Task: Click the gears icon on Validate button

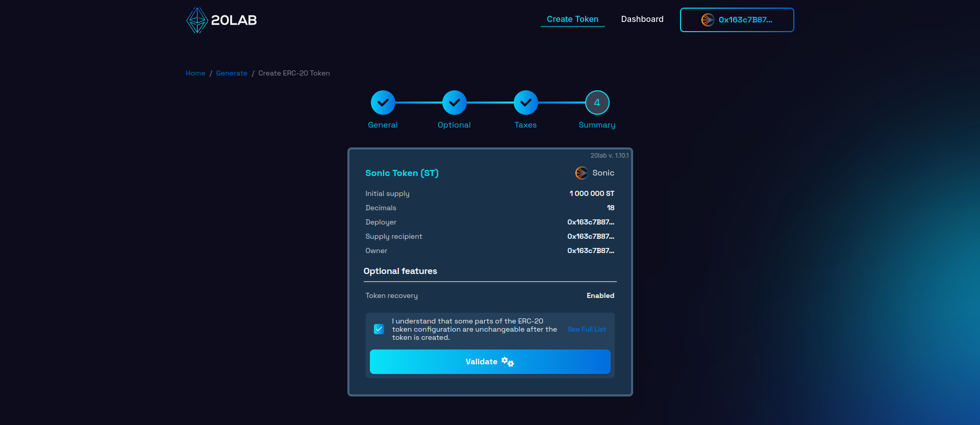Action: point(508,362)
